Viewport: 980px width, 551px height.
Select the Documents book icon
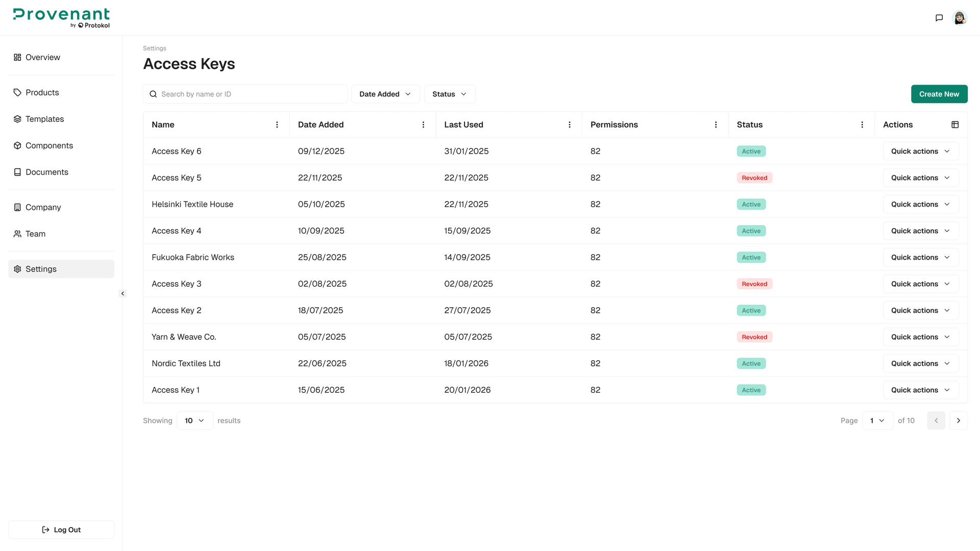[x=17, y=172]
